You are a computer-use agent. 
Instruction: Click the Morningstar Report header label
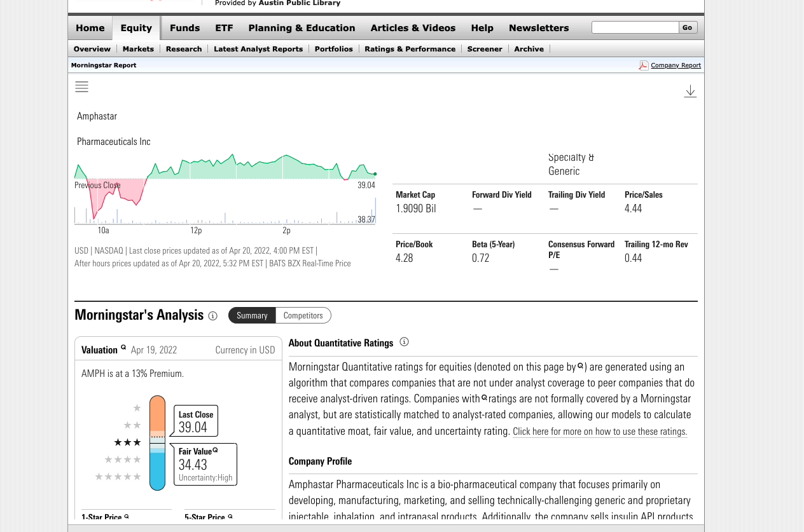104,65
